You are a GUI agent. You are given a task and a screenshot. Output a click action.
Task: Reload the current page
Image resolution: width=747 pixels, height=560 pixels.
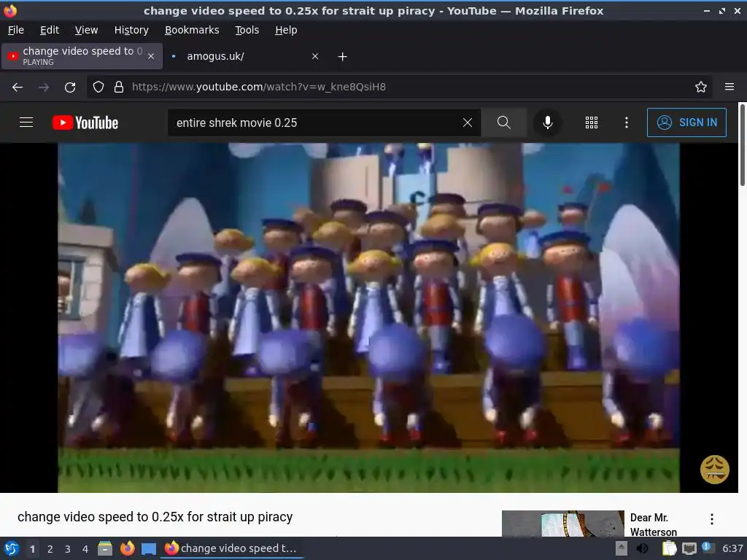[70, 87]
